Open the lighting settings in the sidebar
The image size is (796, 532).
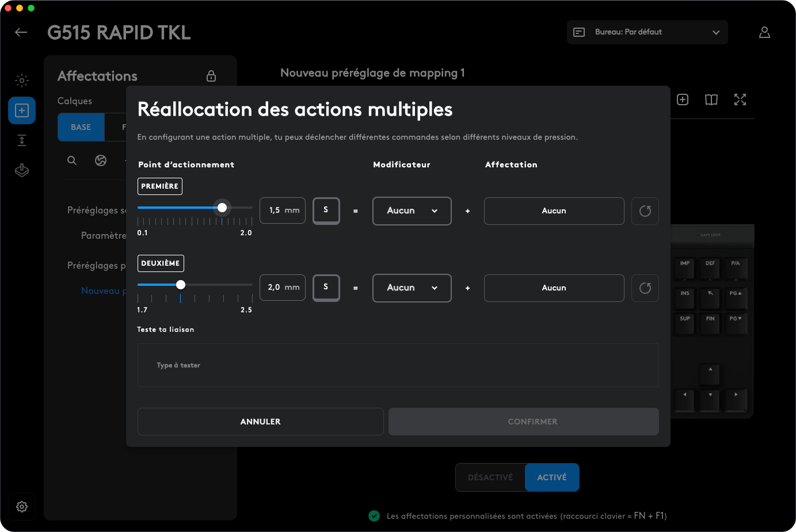[21, 81]
